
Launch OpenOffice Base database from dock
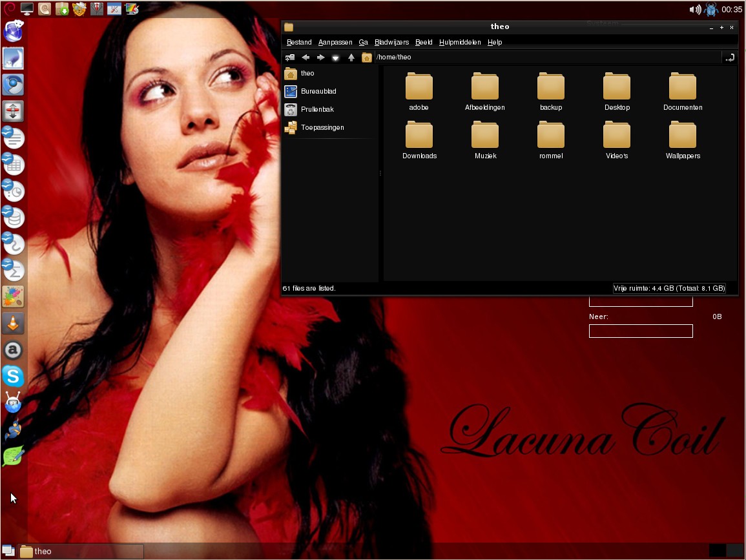point(14,218)
